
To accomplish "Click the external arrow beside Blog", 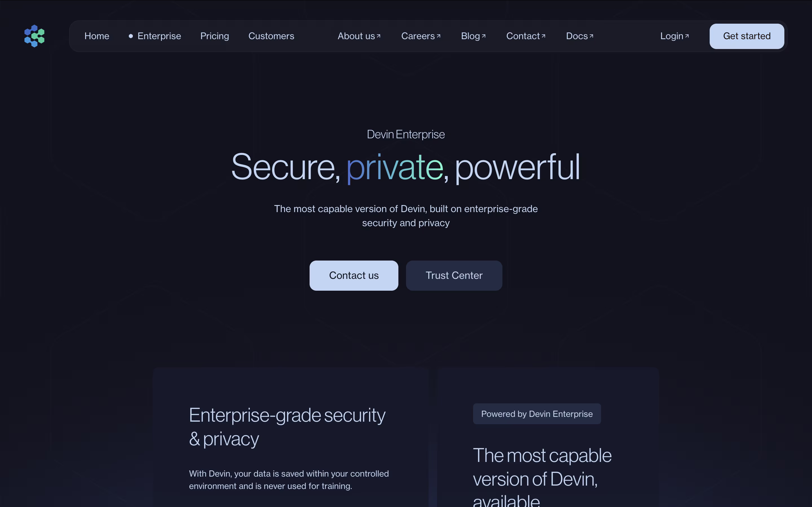I will (484, 36).
